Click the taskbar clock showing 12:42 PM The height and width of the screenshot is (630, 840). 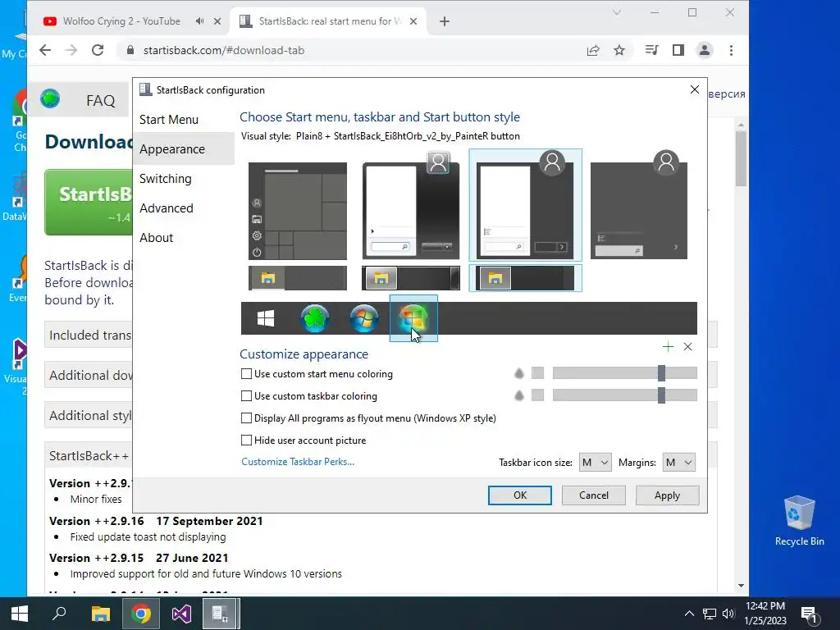click(765, 614)
